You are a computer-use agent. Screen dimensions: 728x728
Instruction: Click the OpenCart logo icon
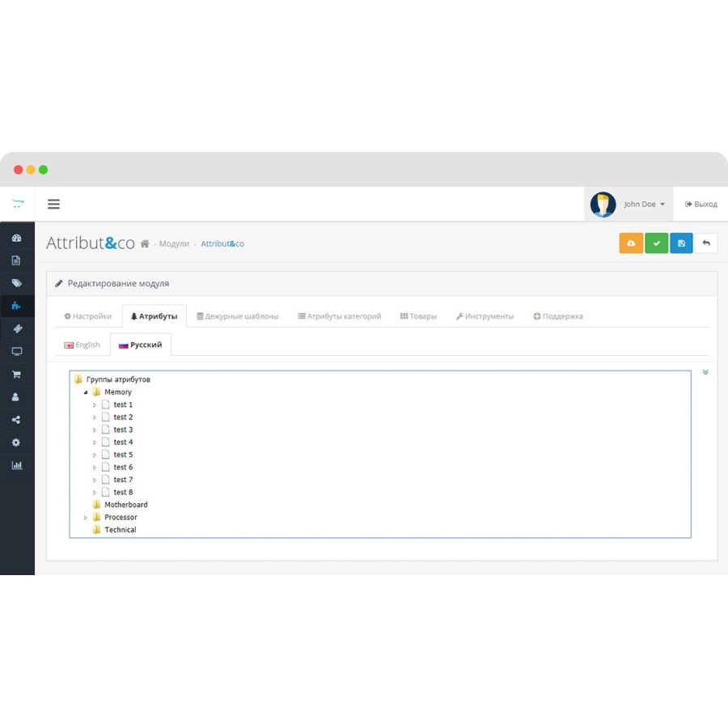coord(18,204)
